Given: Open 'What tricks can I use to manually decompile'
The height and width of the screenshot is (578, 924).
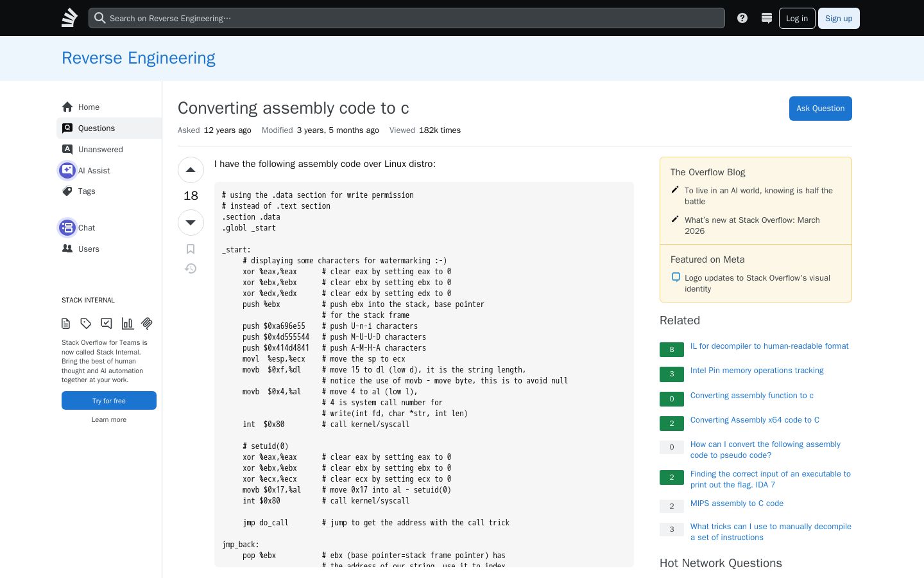Looking at the screenshot, I should tap(771, 532).
